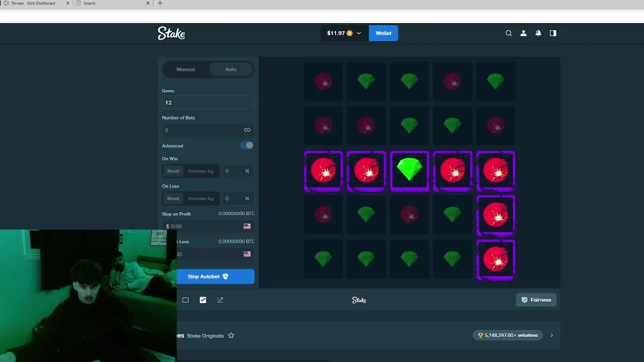This screenshot has width=644, height=362.
Task: Click the percent icon in On Win row
Action: [x=247, y=171]
